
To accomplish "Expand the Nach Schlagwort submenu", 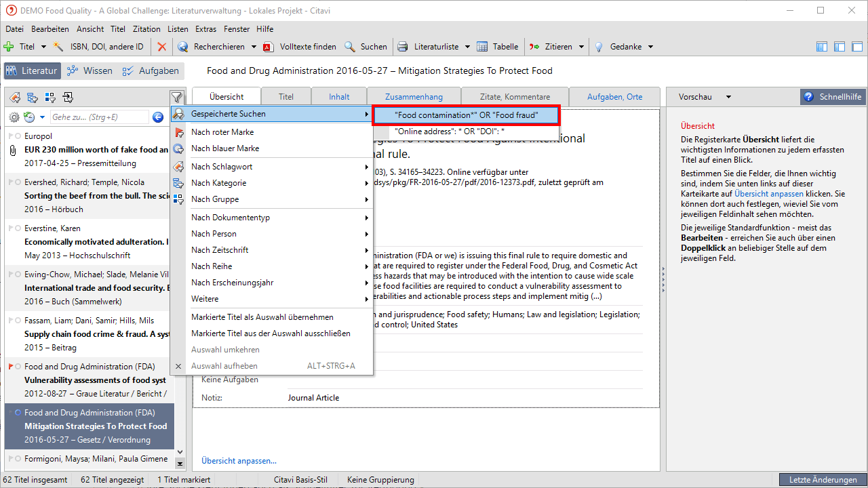I will (x=366, y=167).
